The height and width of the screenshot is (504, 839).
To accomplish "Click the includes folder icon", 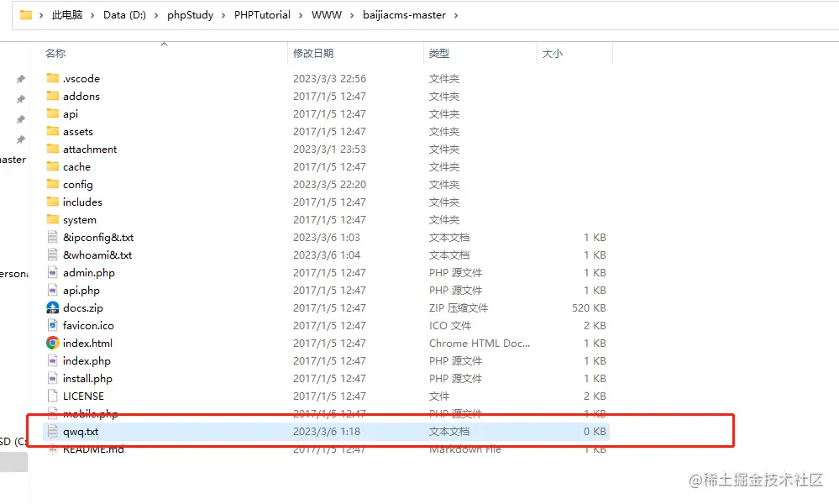I will click(x=52, y=202).
